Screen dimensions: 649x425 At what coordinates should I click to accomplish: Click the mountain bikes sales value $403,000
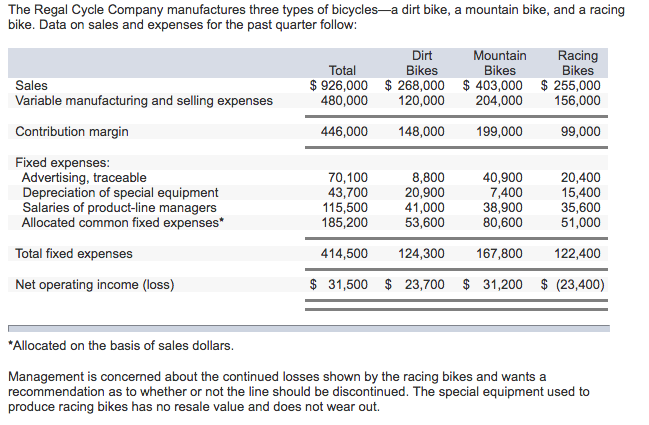coord(493,86)
